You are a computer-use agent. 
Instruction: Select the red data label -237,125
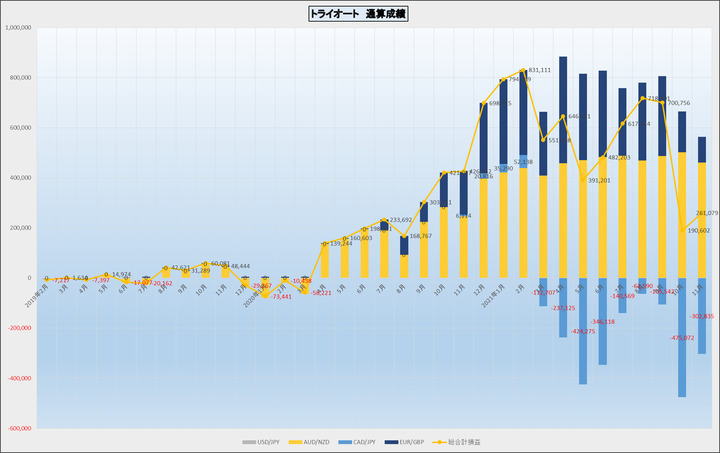(563, 308)
